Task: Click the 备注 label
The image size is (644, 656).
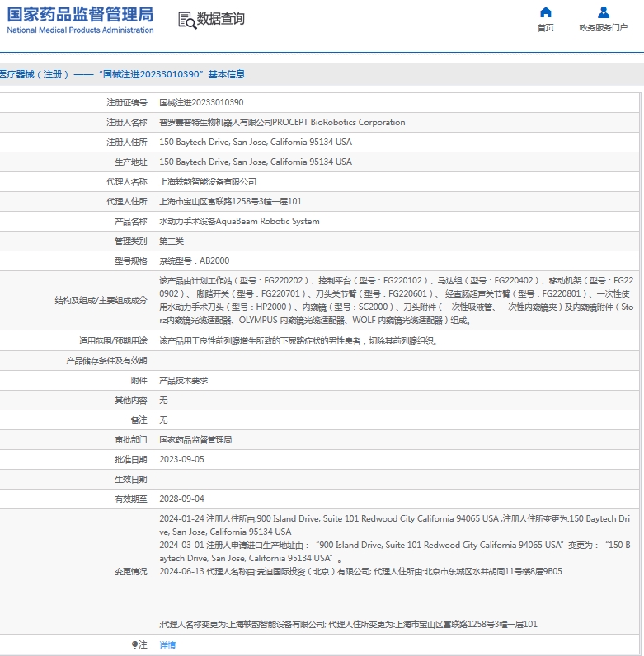Action: (x=139, y=420)
